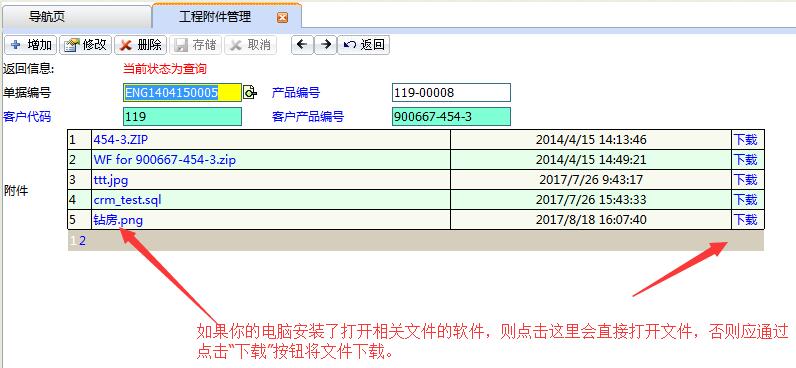The width and height of the screenshot is (796, 368).
Task: Go to previous record with left arrow
Action: (302, 45)
